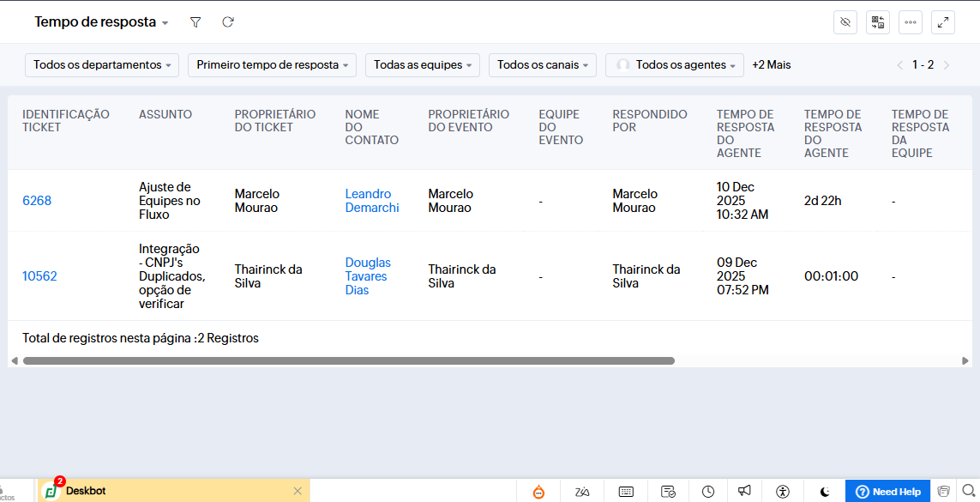Open the Zia bot assistant icon
The width and height of the screenshot is (980, 502).
[538, 492]
